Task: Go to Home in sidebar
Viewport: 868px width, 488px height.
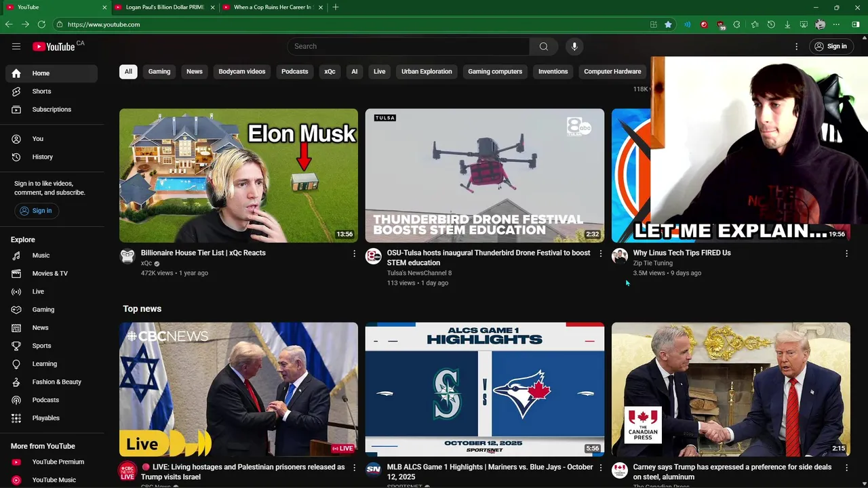Action: click(x=52, y=73)
